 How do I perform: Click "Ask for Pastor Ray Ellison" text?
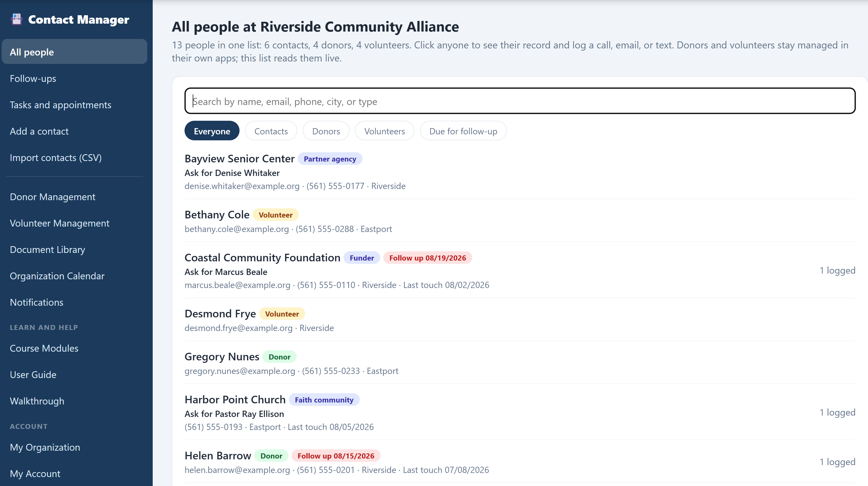point(234,414)
